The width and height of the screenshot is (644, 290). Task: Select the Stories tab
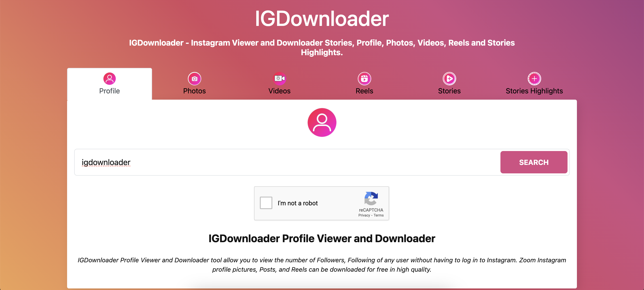449,84
